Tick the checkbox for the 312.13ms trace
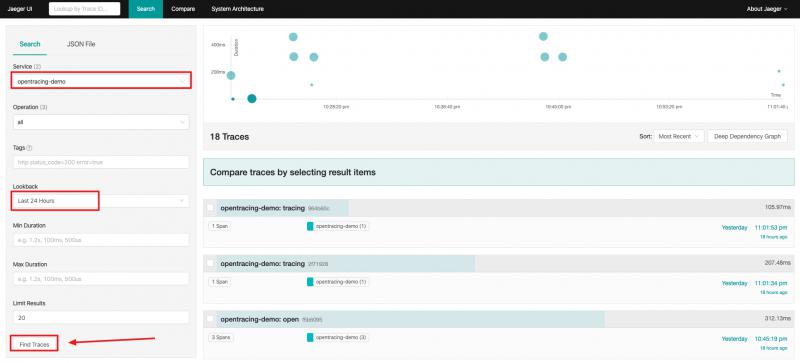Viewport: 800px width, 363px height. point(210,319)
